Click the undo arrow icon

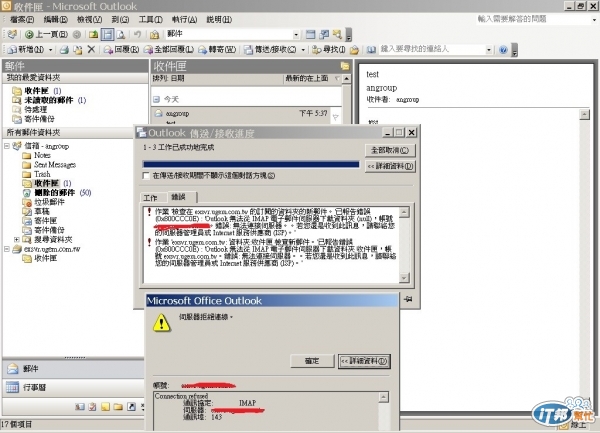pyautogui.click(x=137, y=35)
